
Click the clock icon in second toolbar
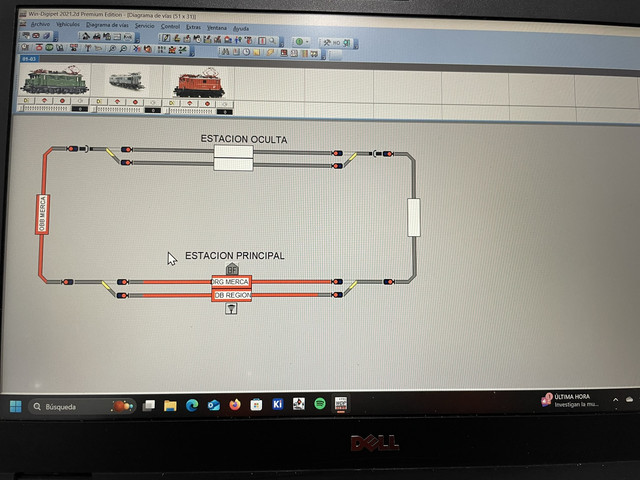click(x=246, y=52)
